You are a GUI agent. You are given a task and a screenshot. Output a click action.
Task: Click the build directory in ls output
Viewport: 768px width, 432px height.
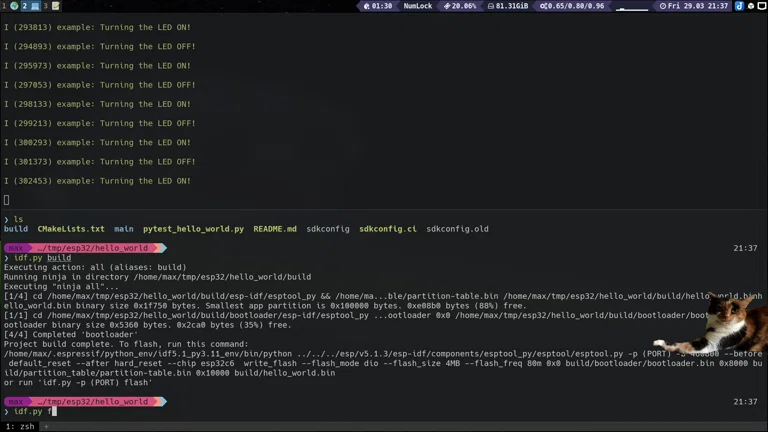click(15, 229)
